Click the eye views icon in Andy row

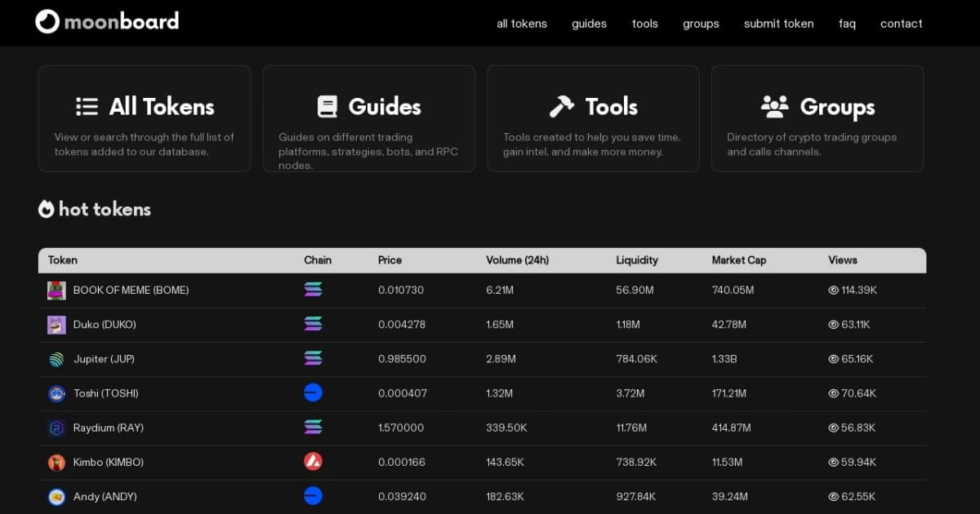pyautogui.click(x=832, y=496)
